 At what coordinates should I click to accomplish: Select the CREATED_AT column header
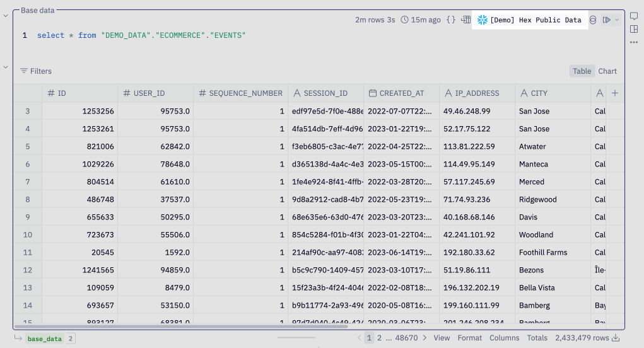(x=401, y=93)
